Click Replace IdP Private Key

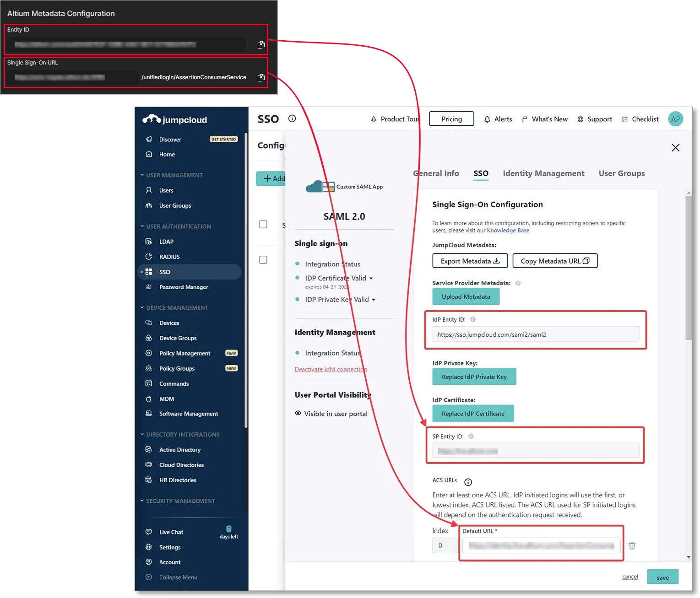pos(474,377)
